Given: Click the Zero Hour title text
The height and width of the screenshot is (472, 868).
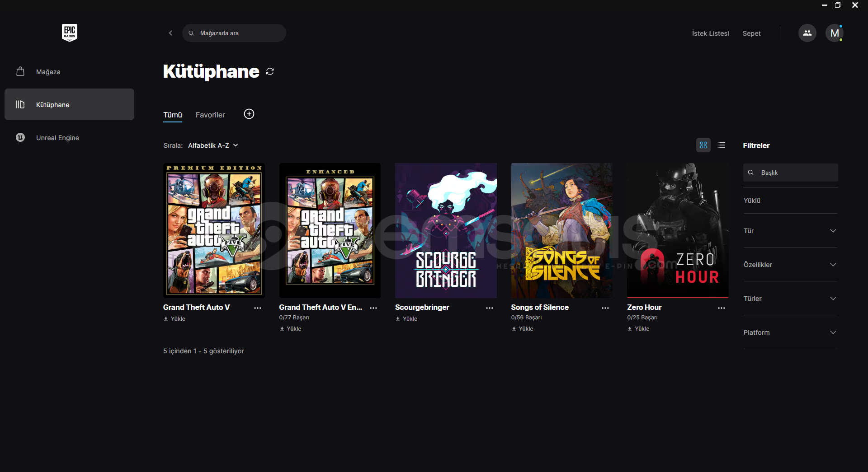Looking at the screenshot, I should pyautogui.click(x=644, y=307).
